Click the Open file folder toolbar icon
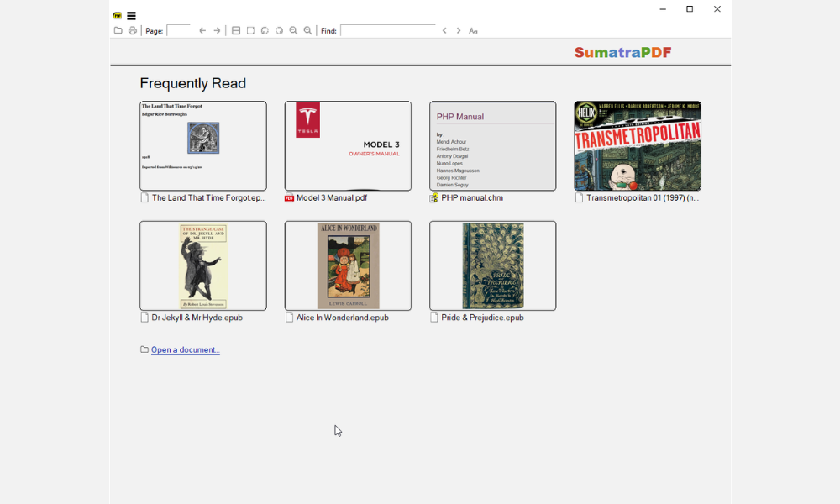The height and width of the screenshot is (504, 840). tap(118, 30)
